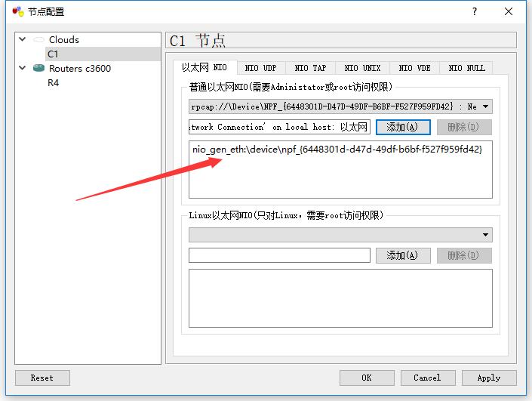
Task: Click the empty Linux NIO text field
Action: pyautogui.click(x=279, y=255)
